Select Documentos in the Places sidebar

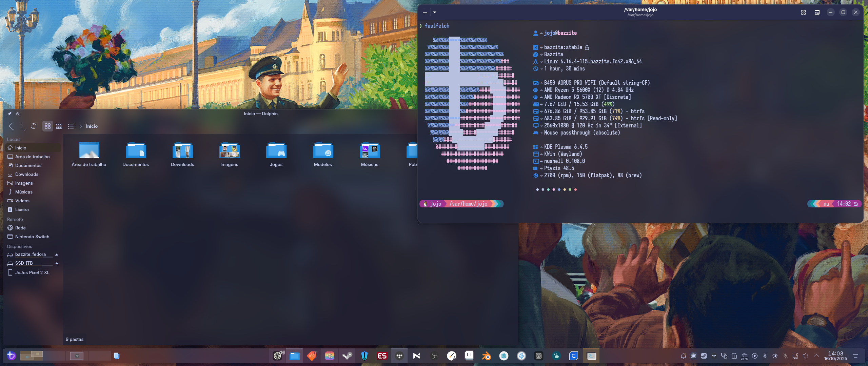click(28, 165)
